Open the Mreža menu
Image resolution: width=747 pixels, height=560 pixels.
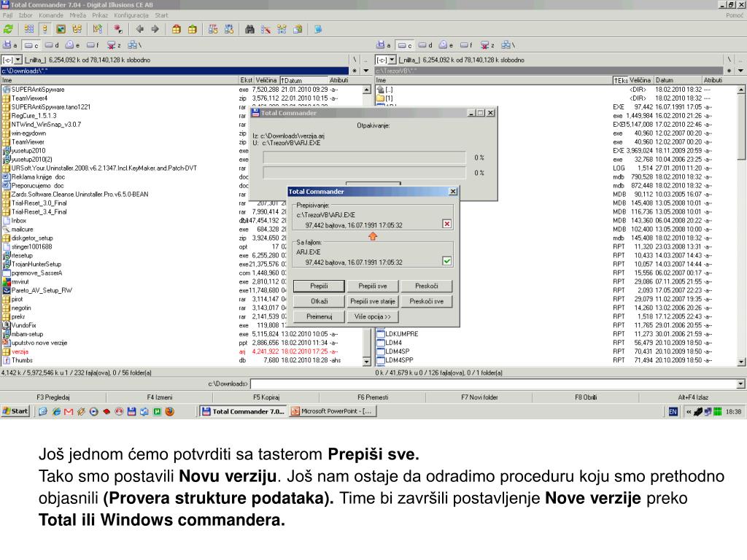click(x=77, y=15)
